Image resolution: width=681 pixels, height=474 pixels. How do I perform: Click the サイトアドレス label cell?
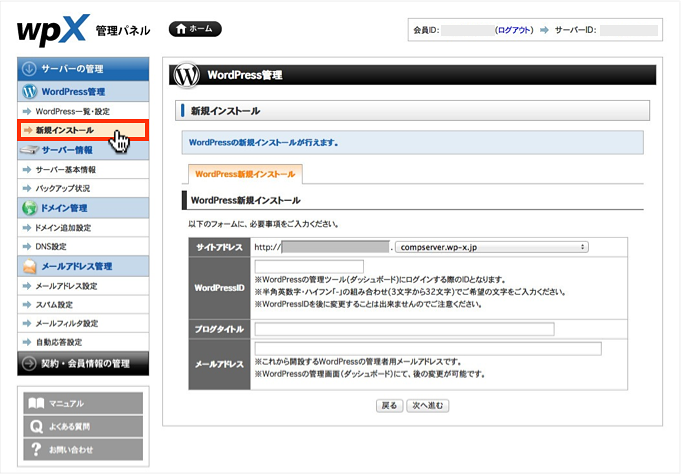(x=219, y=247)
